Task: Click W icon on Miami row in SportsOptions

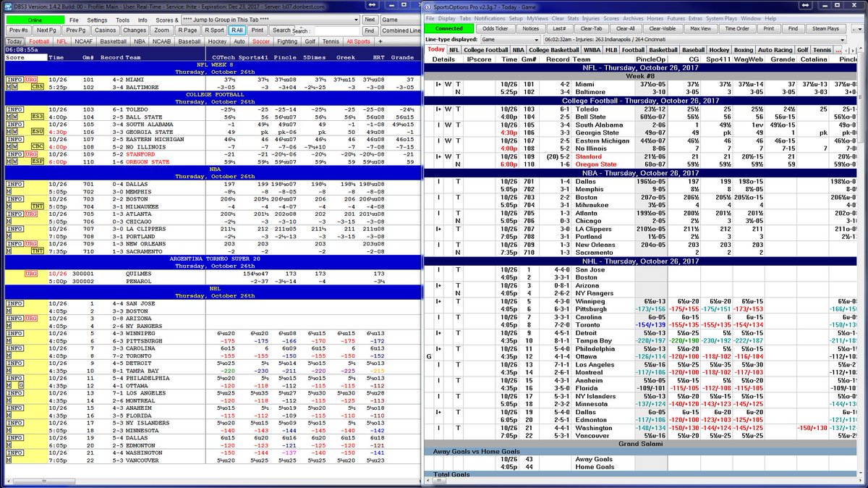Action: (x=448, y=83)
